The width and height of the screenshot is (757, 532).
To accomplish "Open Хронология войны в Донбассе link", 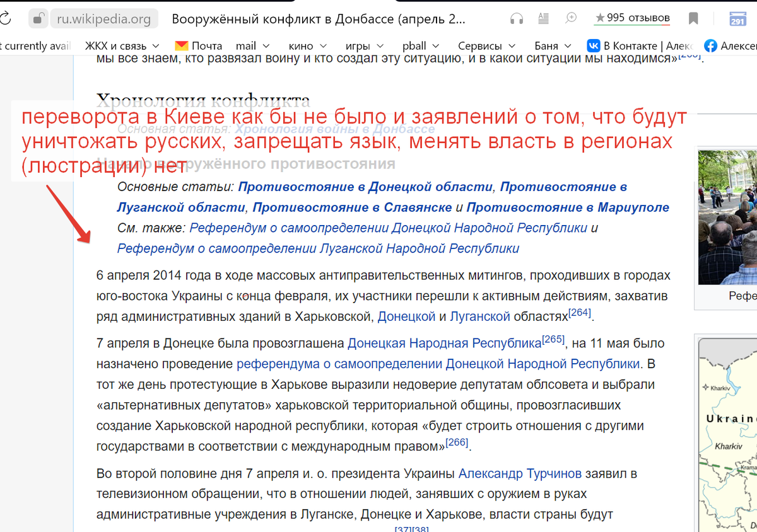I will 335,129.
